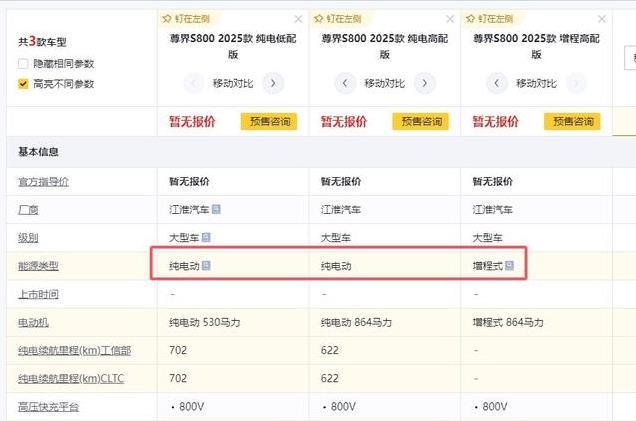Click 预售咨询 for the 增程高配版
Screen dimensions: 636x421
click(572, 121)
